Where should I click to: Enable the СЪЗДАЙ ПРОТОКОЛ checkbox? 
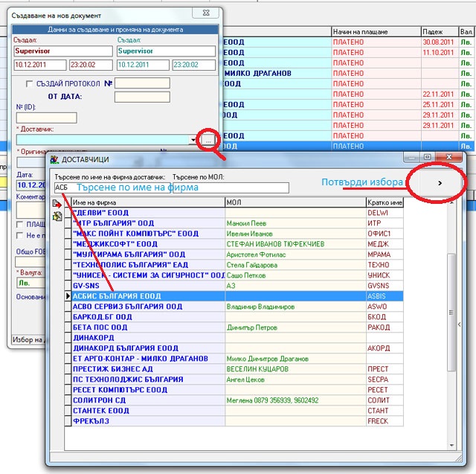(29, 84)
